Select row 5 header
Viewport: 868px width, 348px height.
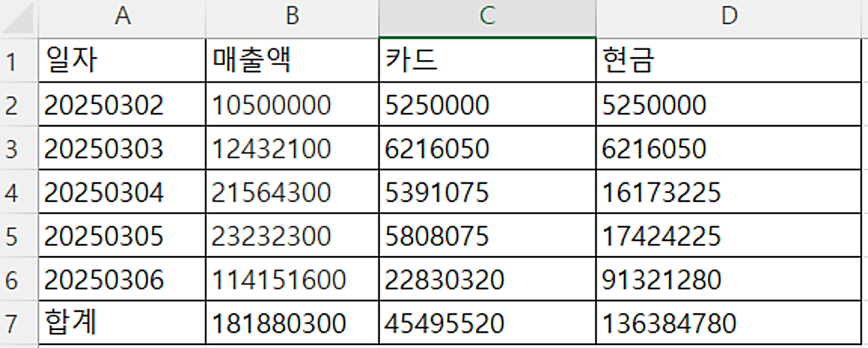pyautogui.click(x=19, y=235)
